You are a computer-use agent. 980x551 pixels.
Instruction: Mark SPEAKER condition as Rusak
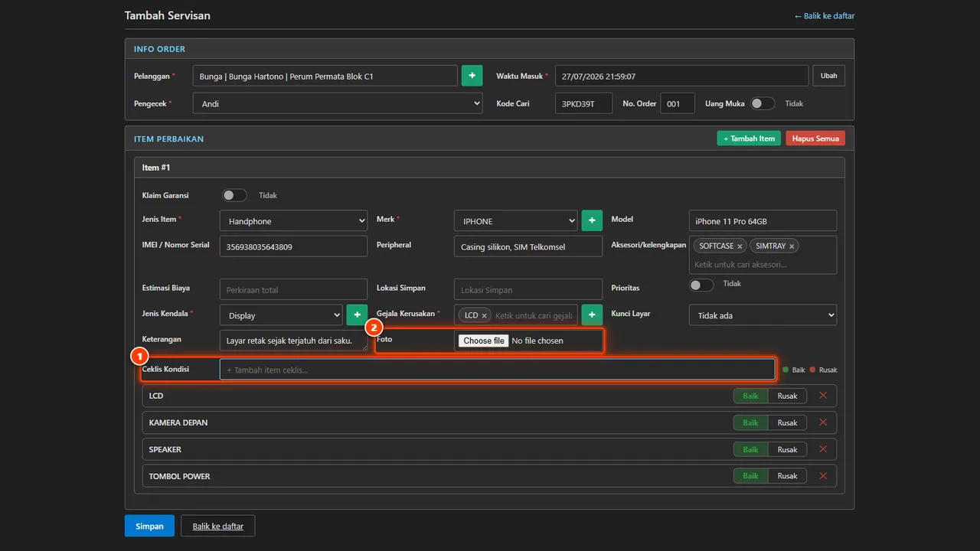point(788,449)
